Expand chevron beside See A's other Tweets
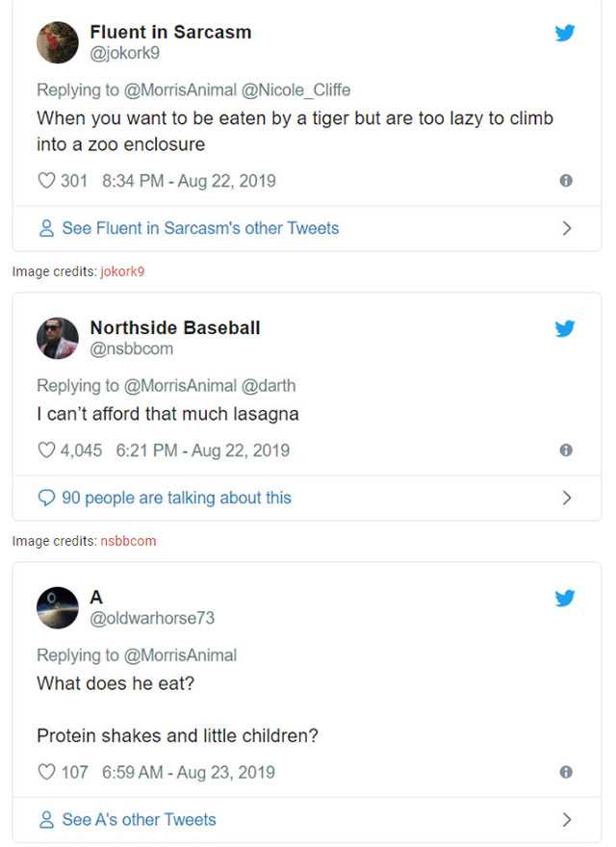The height and width of the screenshot is (847, 616). pyautogui.click(x=567, y=820)
